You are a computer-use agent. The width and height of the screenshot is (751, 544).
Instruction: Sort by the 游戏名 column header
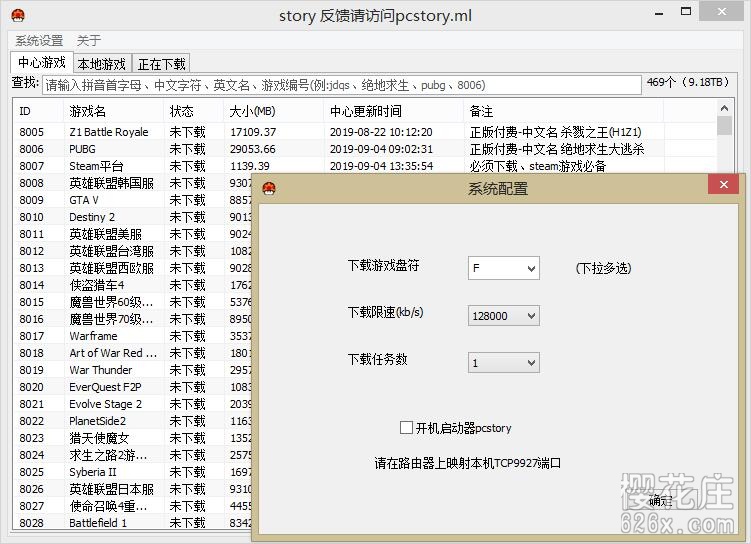tap(114, 112)
